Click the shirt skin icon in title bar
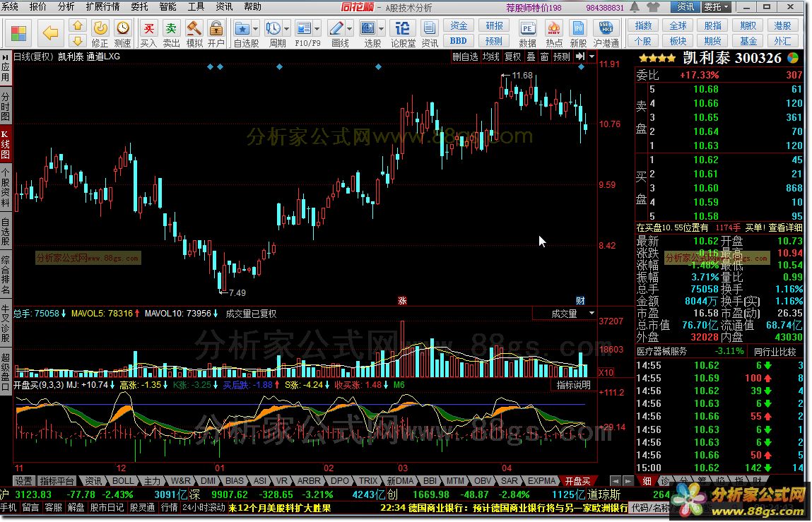812x522 pixels. point(654,7)
